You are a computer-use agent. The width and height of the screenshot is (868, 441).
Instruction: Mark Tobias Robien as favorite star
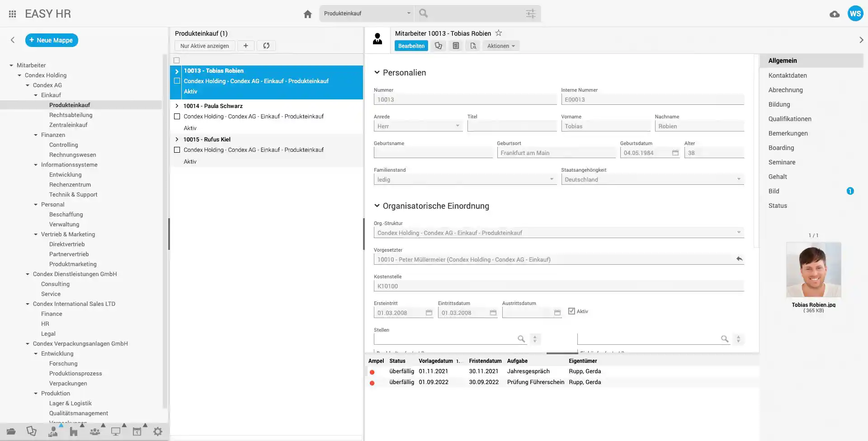point(499,33)
